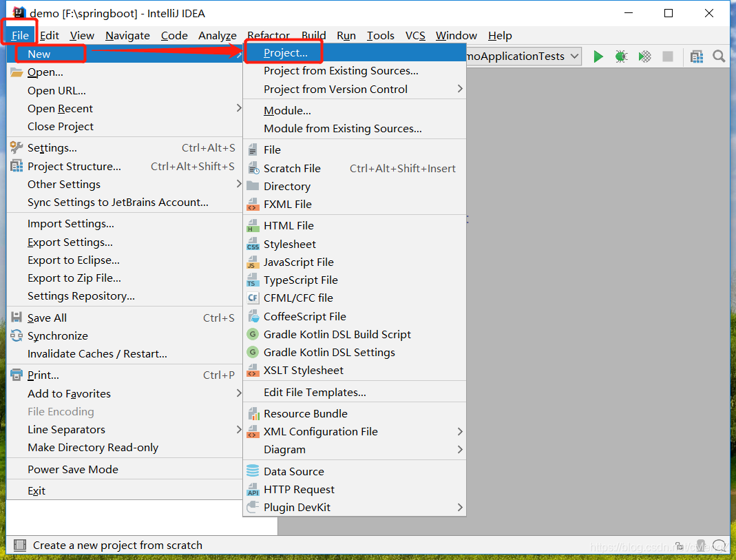Open Project Structure toolbar icon
Screen dimensions: 736x560
click(697, 56)
